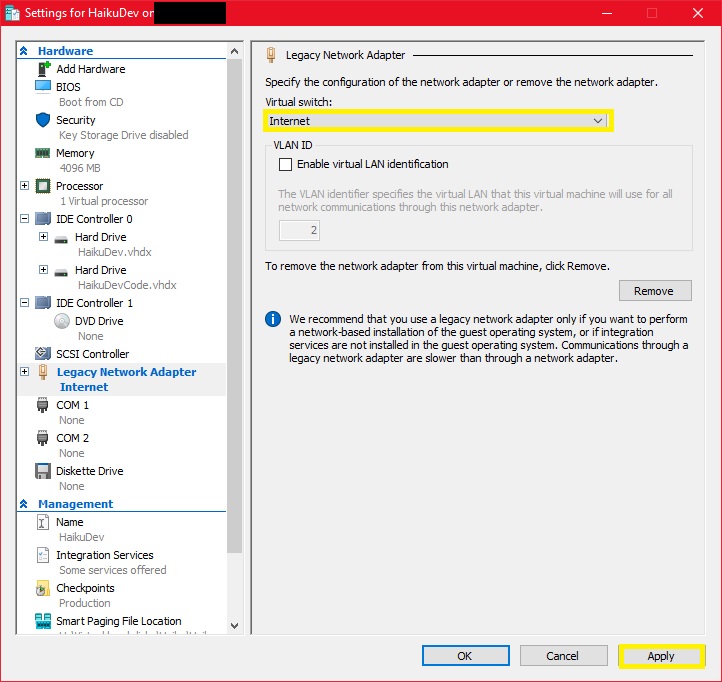Screen dimensions: 722x682
Task: Click the VLAN identifier number field
Action: (x=299, y=230)
